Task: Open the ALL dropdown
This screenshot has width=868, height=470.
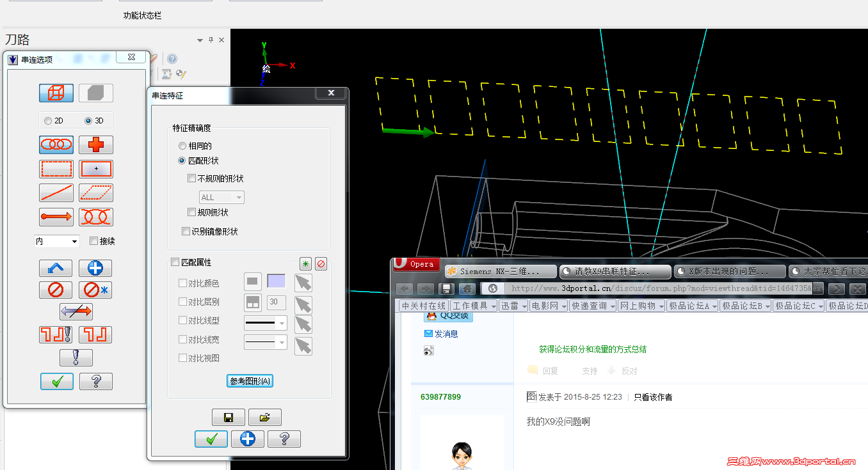Action: 221,197
